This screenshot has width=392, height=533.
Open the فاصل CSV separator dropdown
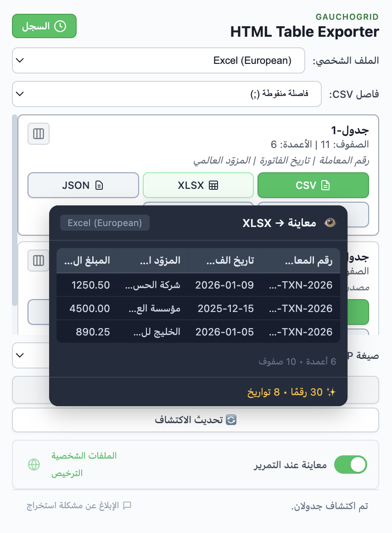167,94
